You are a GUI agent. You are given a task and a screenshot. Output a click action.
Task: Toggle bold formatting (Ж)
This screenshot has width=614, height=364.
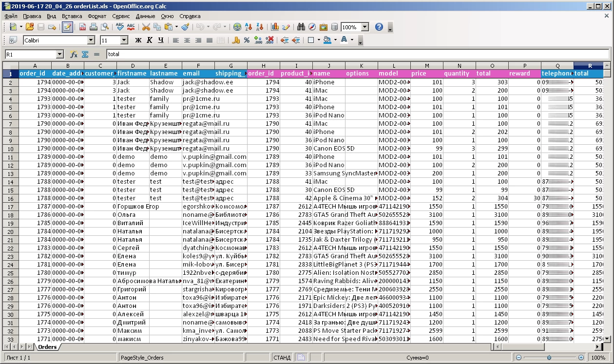(138, 40)
